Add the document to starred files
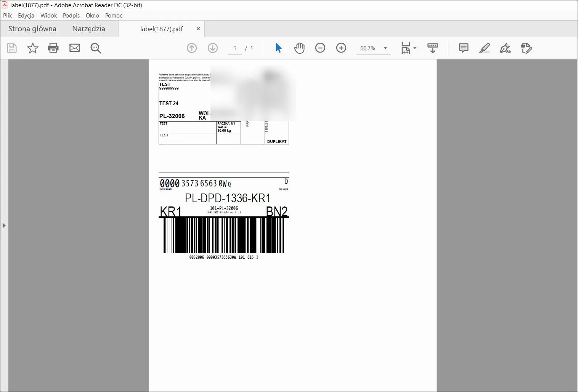Image resolution: width=578 pixels, height=392 pixels. 33,48
